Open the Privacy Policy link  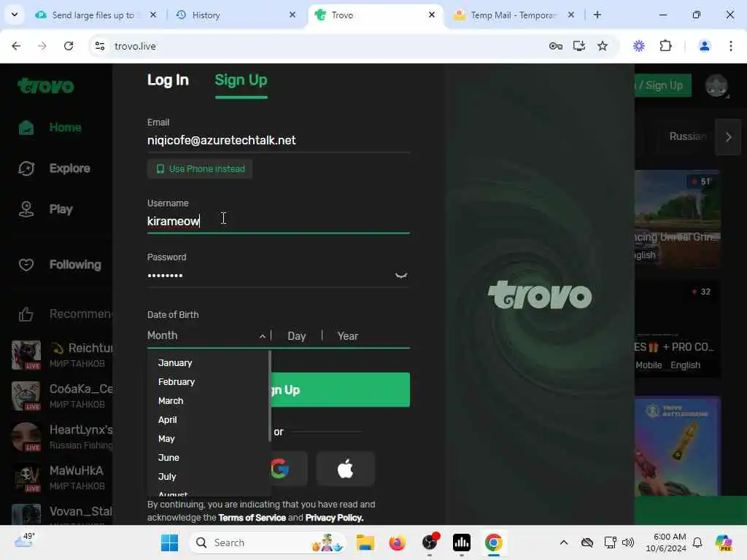334,518
